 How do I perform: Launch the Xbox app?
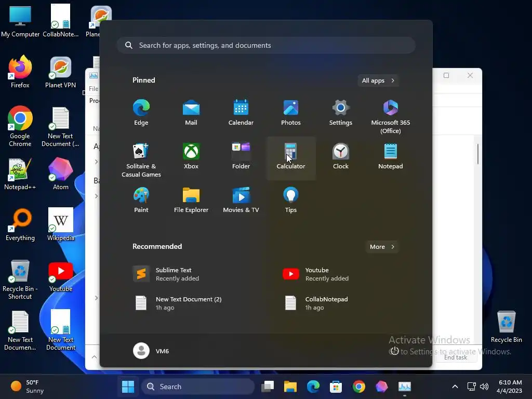click(x=191, y=156)
